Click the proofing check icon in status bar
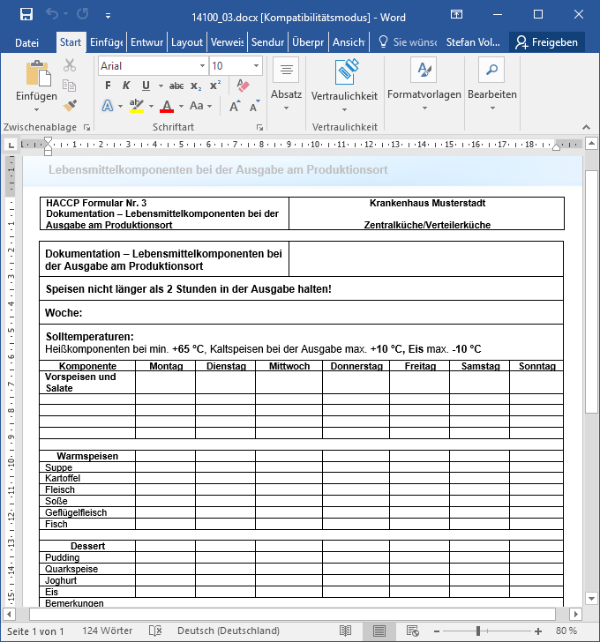600x642 pixels. (x=157, y=632)
